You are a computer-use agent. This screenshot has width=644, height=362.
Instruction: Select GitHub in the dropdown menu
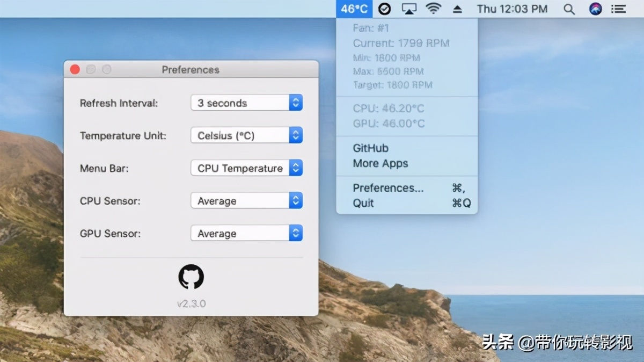(x=370, y=148)
